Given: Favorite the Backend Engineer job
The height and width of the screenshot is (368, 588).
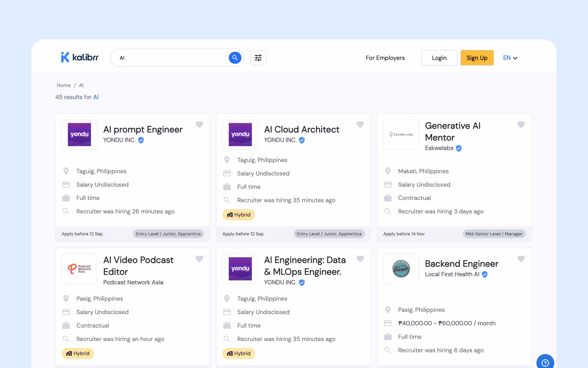Looking at the screenshot, I should (x=521, y=259).
